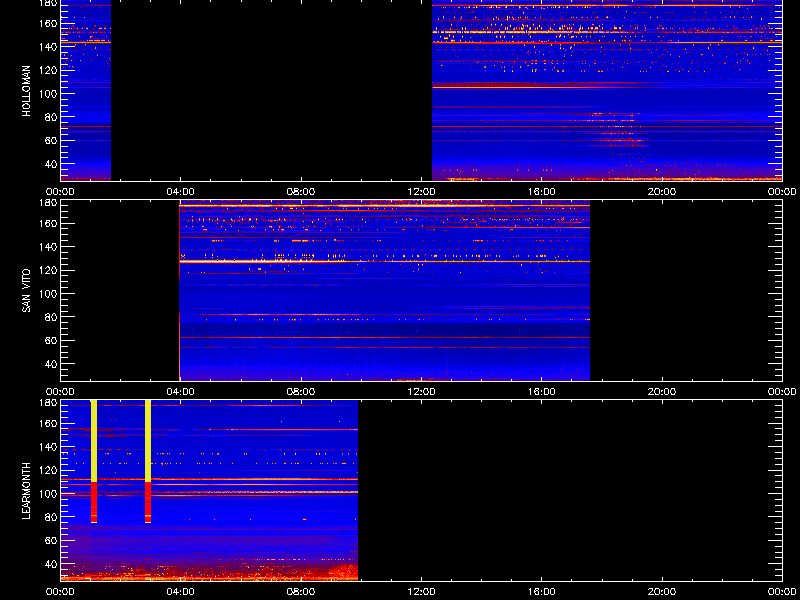
Task: Pick the 12:00 label under the Learmonth panel
Action: [x=421, y=592]
